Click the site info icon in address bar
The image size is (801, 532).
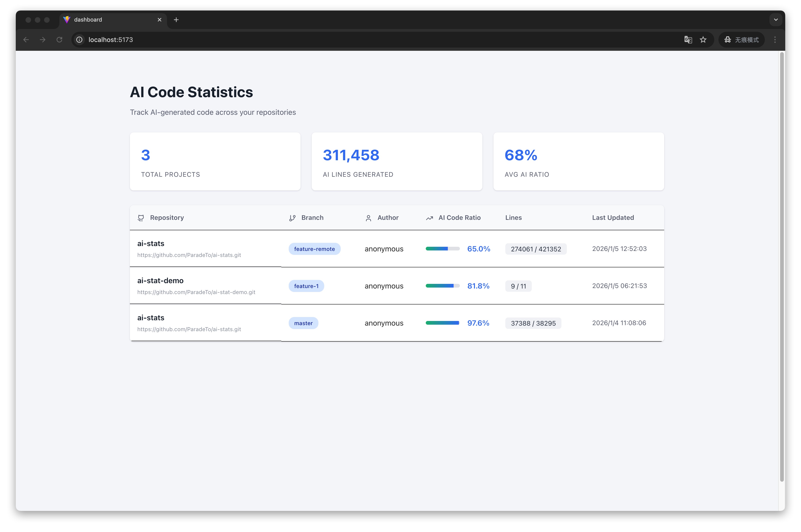pyautogui.click(x=79, y=40)
